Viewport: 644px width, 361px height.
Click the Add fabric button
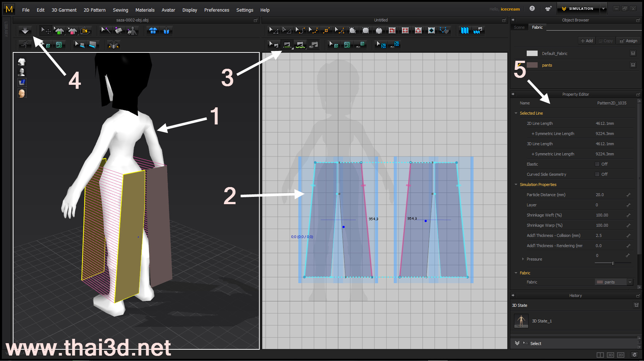pyautogui.click(x=586, y=41)
